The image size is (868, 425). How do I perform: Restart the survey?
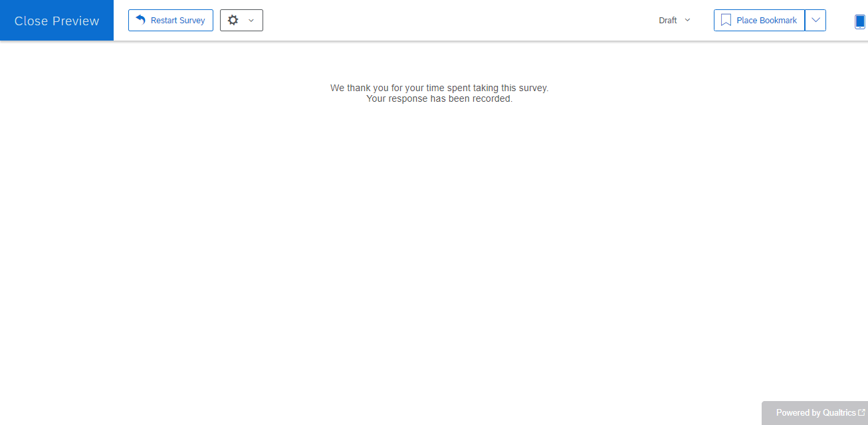coord(171,20)
